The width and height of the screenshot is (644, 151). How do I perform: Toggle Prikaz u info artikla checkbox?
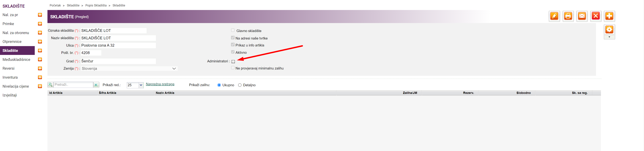[233, 45]
